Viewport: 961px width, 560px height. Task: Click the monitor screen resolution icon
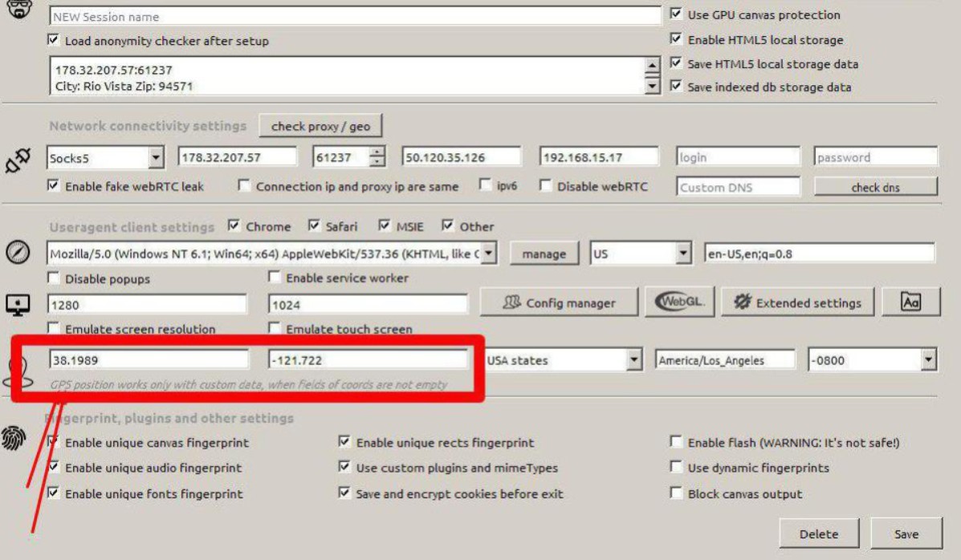click(x=18, y=305)
